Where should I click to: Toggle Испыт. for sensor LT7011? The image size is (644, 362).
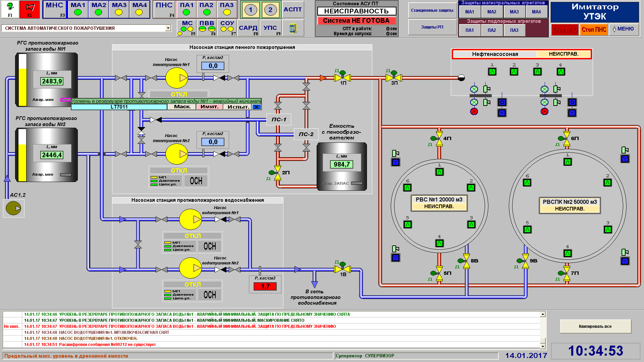point(238,107)
